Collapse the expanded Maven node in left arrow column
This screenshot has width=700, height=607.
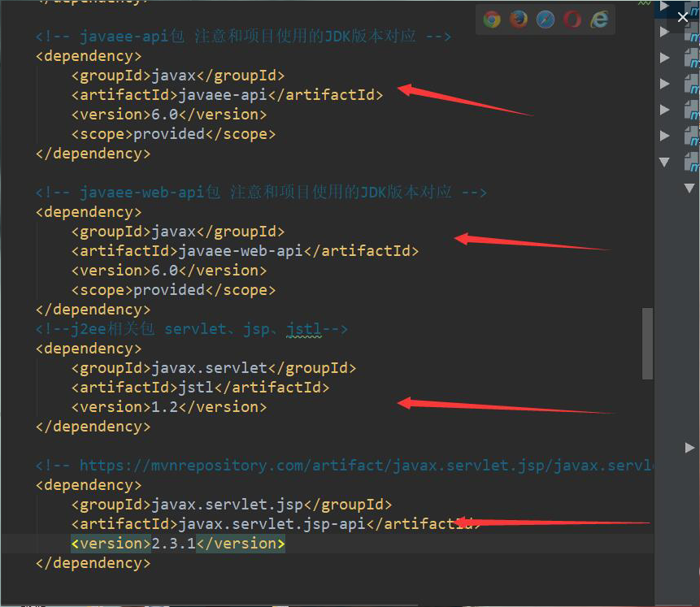coord(664,162)
